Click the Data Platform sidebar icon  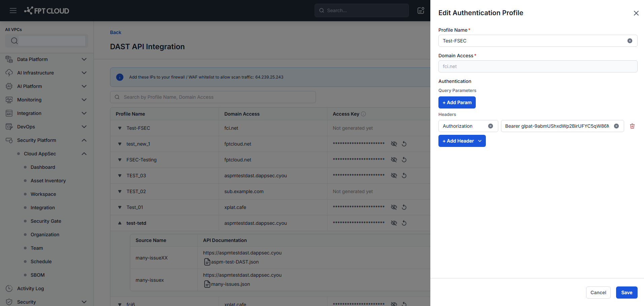(9, 59)
